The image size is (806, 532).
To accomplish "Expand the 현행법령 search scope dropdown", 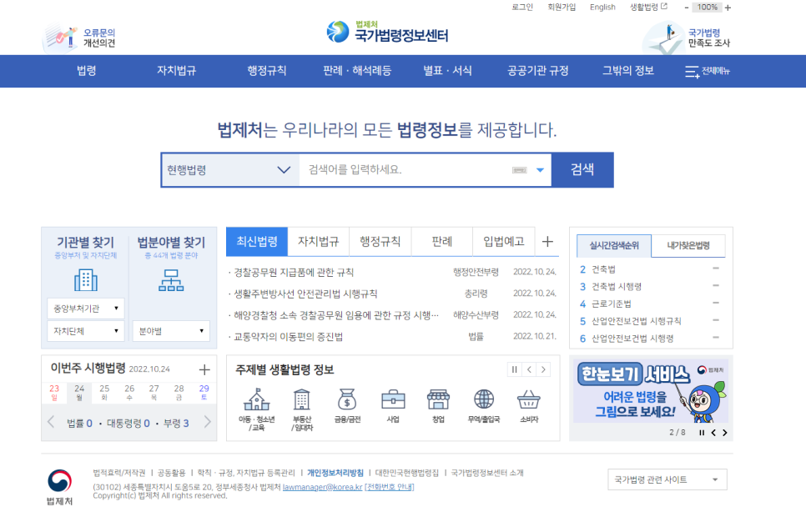I will [x=229, y=170].
